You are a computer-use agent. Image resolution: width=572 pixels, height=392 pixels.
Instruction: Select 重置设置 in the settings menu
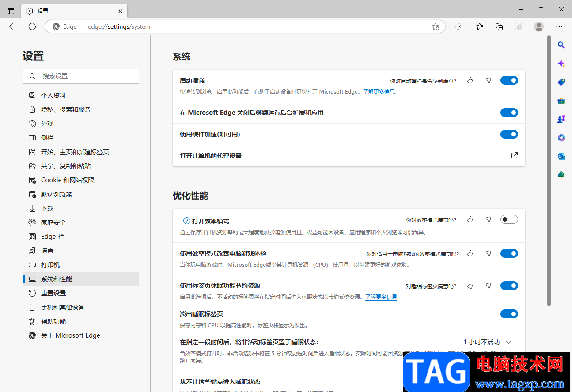(x=81, y=293)
